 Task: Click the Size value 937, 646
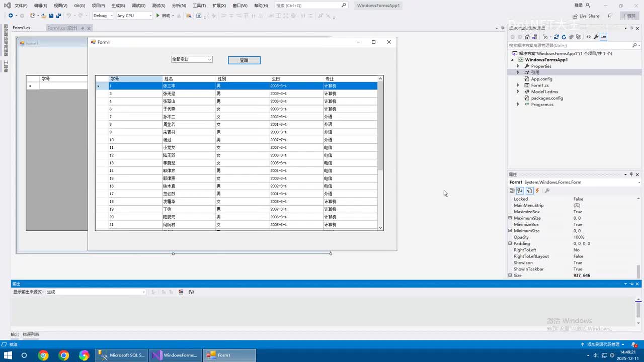[x=582, y=276]
